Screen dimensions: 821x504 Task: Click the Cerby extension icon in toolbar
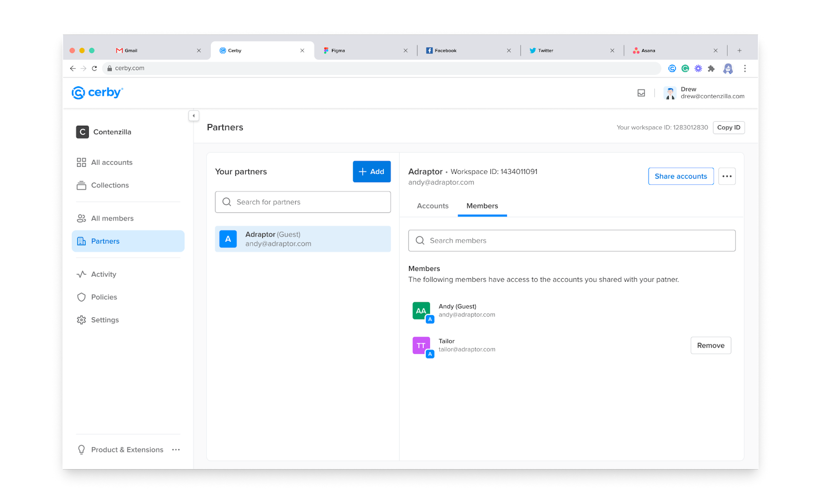(x=672, y=68)
